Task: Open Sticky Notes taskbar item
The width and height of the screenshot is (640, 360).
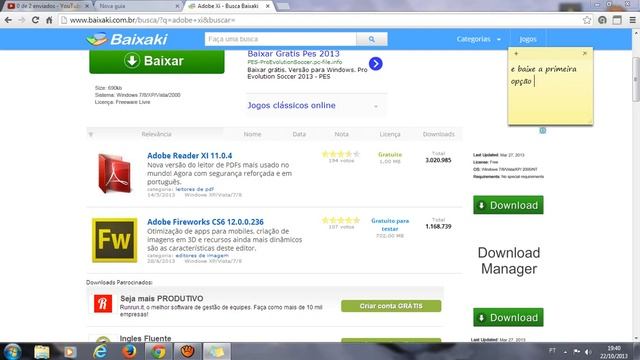Action: pyautogui.click(x=217, y=351)
